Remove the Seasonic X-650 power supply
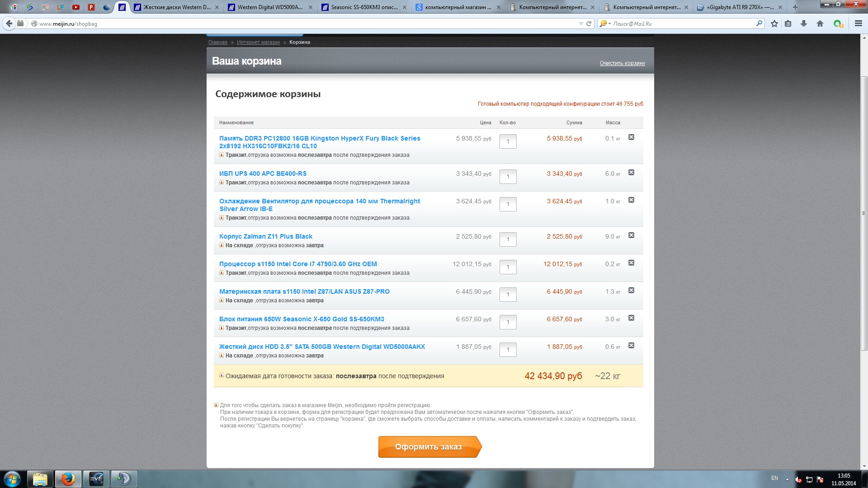 click(x=631, y=318)
